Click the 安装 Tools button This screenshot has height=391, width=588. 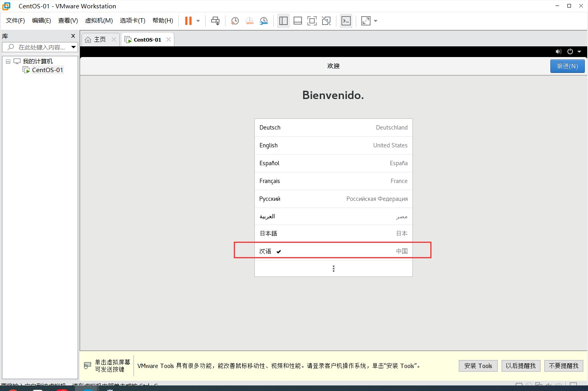[x=478, y=366]
